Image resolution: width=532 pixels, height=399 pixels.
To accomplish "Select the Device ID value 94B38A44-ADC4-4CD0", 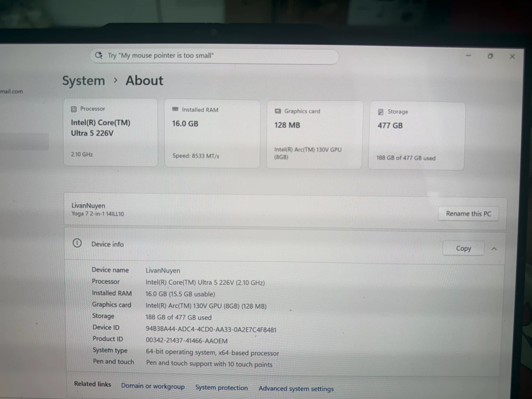I will pyautogui.click(x=211, y=329).
